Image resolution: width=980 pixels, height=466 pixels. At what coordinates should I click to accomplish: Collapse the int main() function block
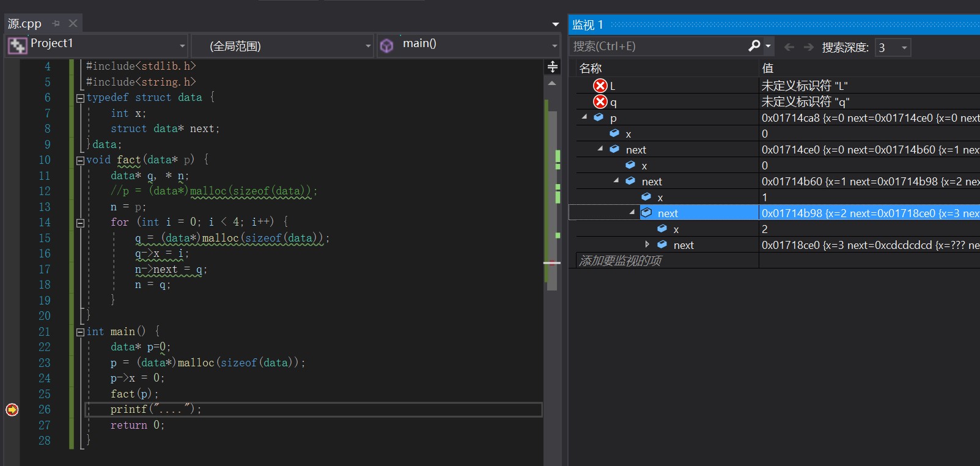pyautogui.click(x=80, y=332)
